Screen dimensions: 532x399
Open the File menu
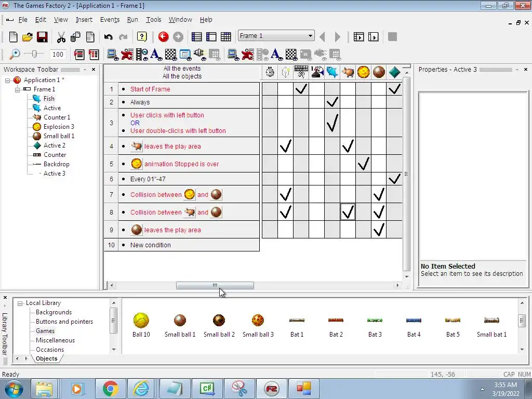click(x=23, y=20)
